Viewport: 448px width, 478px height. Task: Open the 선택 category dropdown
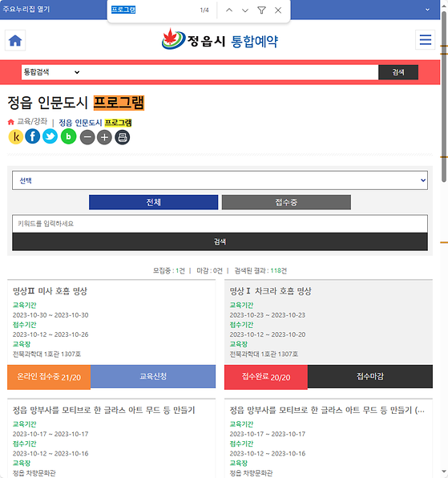coord(220,180)
